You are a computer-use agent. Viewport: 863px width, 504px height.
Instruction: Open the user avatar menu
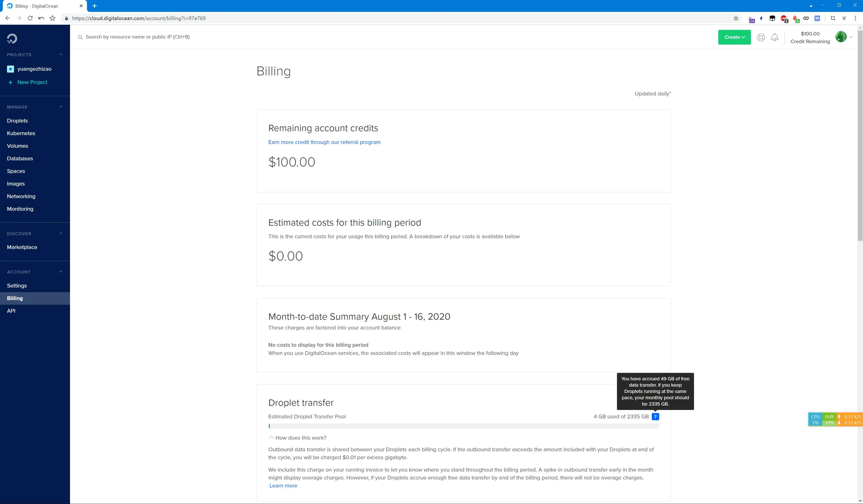click(x=841, y=37)
